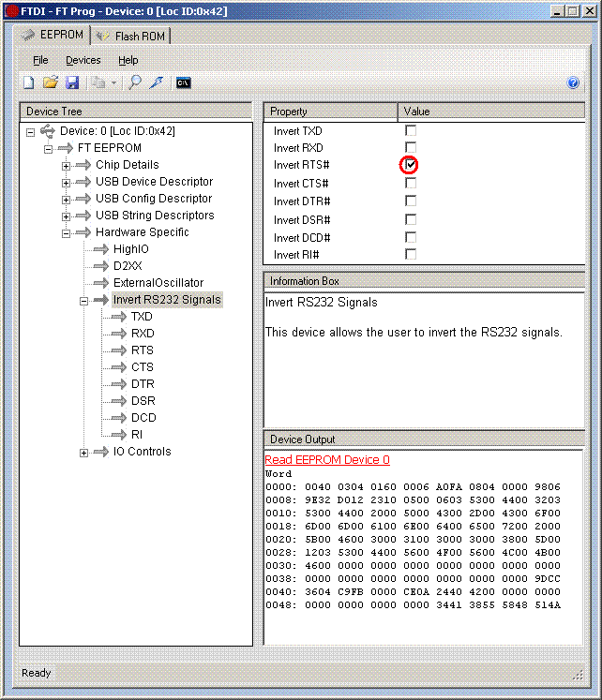The width and height of the screenshot is (602, 700).
Task: Select the RI tree item
Action: point(137,435)
